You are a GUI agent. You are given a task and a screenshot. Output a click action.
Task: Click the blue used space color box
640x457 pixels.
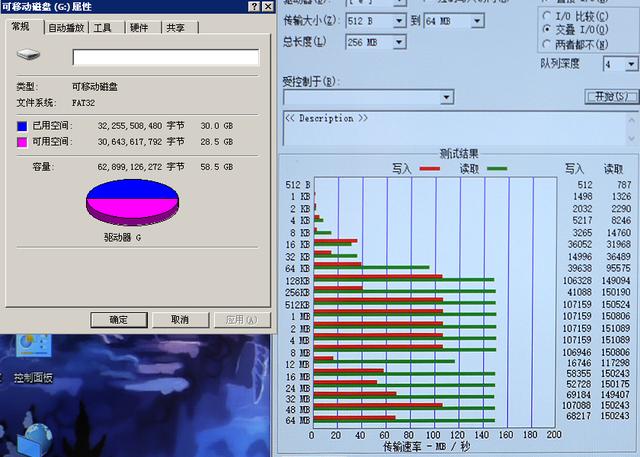[22, 127]
